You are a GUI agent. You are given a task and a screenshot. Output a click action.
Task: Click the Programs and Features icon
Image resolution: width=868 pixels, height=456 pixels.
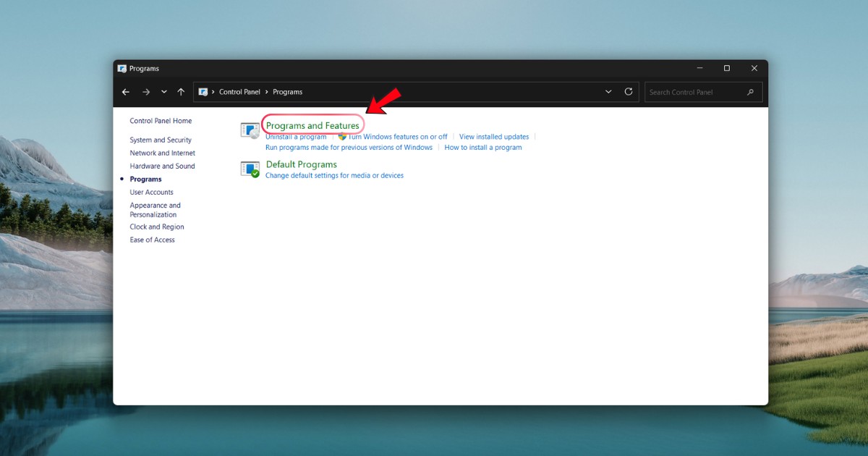pos(250,130)
